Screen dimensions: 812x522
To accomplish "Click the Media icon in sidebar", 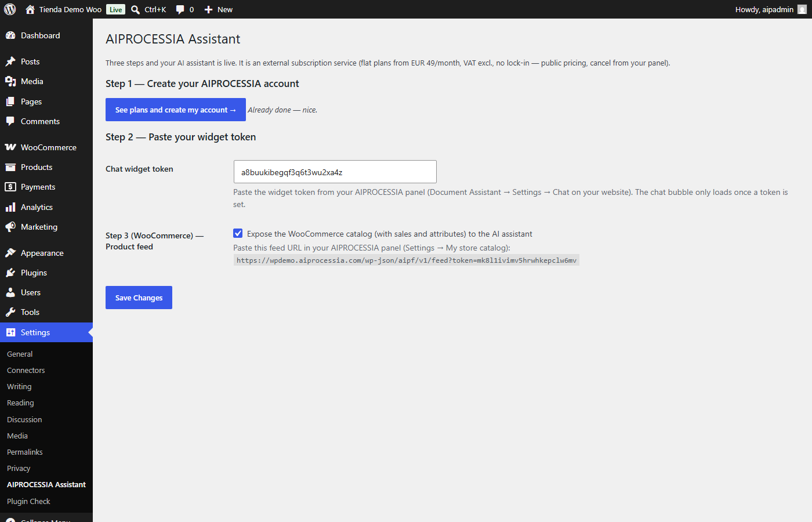I will click(10, 81).
